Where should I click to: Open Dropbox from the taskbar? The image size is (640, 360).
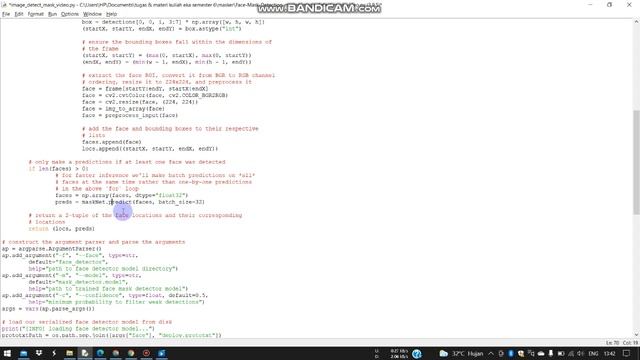(x=39, y=353)
